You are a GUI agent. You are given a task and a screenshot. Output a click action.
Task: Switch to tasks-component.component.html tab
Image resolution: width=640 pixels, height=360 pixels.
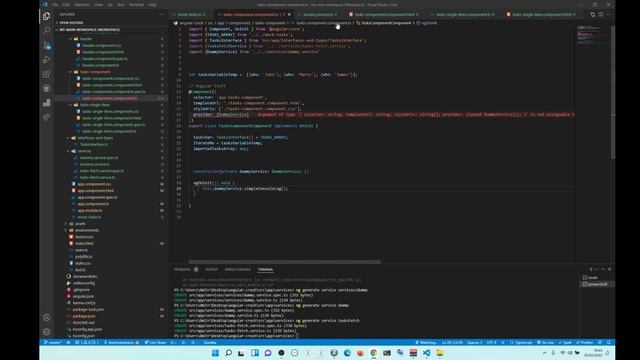pos(384,14)
